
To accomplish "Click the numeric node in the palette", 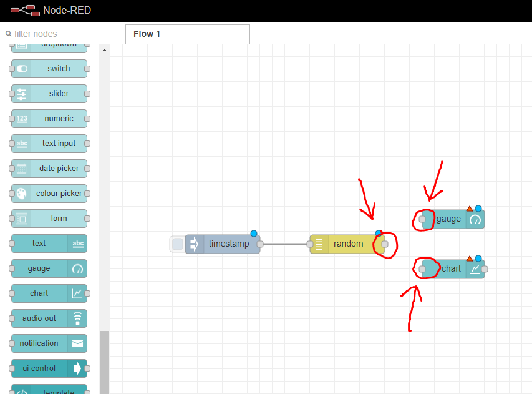I will pos(49,119).
